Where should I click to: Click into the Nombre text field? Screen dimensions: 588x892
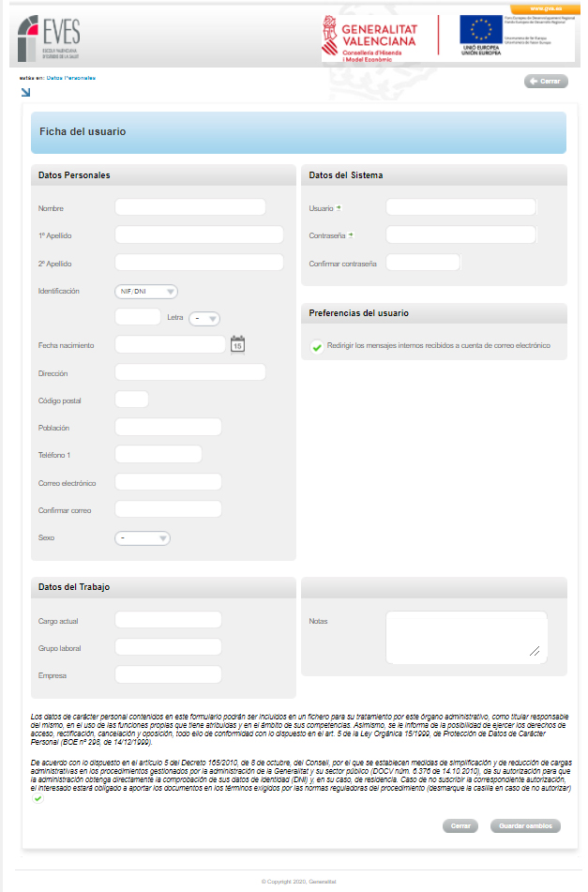coord(190,207)
